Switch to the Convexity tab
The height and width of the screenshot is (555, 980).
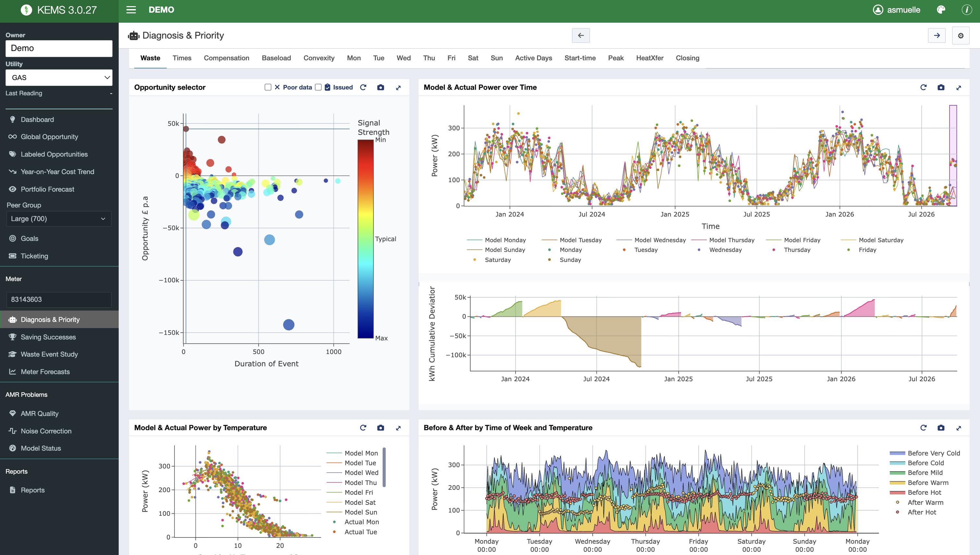(319, 58)
